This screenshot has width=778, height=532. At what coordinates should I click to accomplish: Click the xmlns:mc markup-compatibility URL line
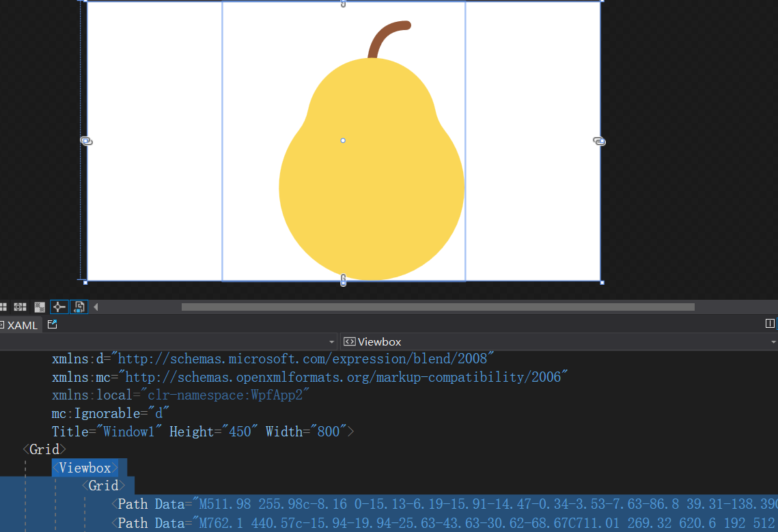pos(309,377)
